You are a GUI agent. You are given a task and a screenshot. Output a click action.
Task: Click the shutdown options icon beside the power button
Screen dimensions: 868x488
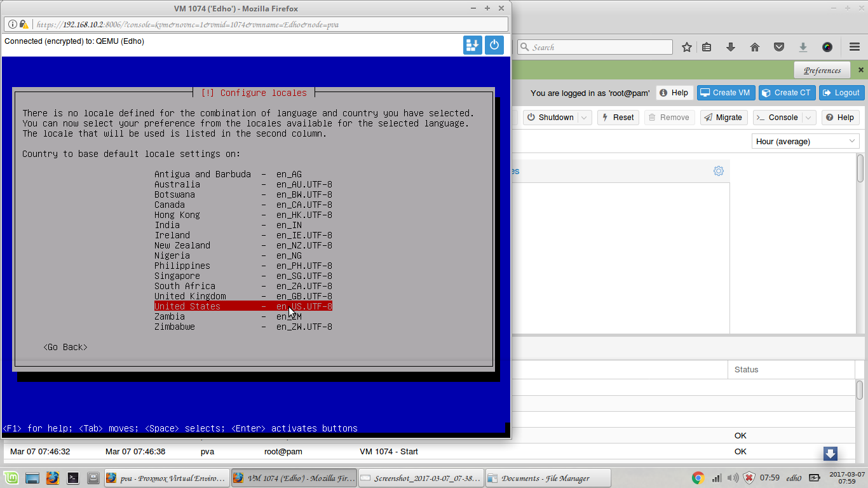point(473,45)
